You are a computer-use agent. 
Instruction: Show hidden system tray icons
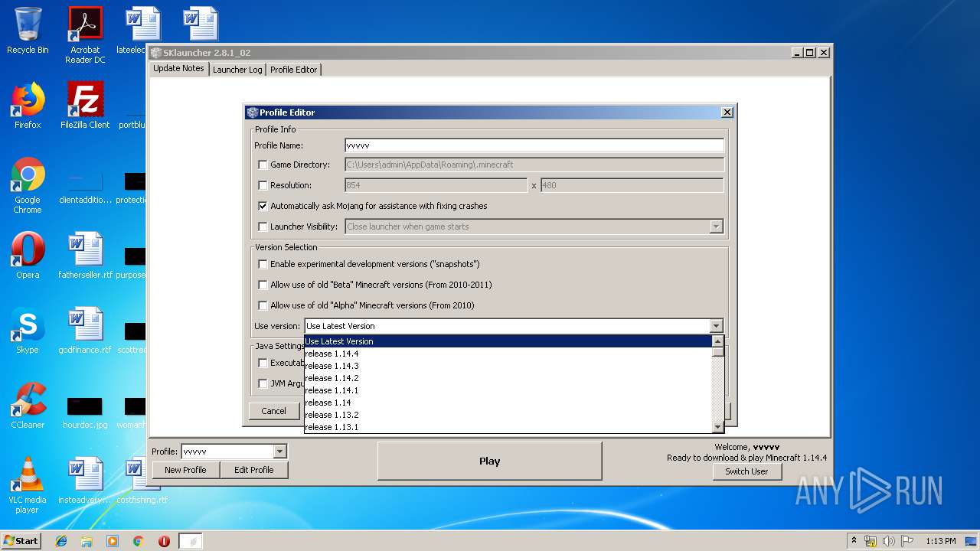click(854, 541)
